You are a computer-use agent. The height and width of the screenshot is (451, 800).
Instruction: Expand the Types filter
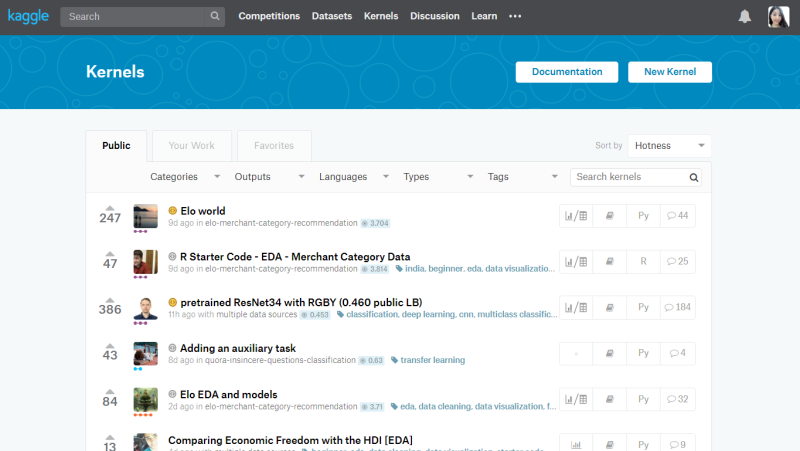pos(438,177)
